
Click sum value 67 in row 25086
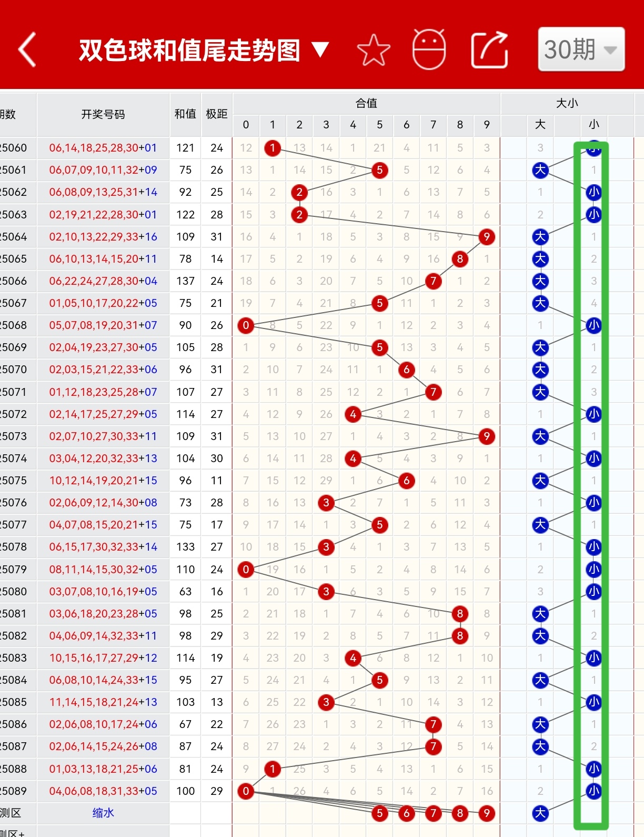(185, 724)
